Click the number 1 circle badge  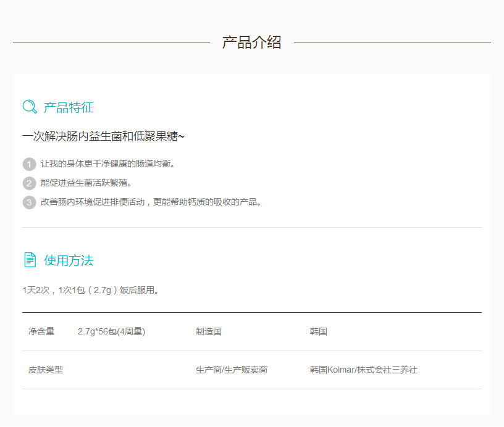(x=29, y=164)
